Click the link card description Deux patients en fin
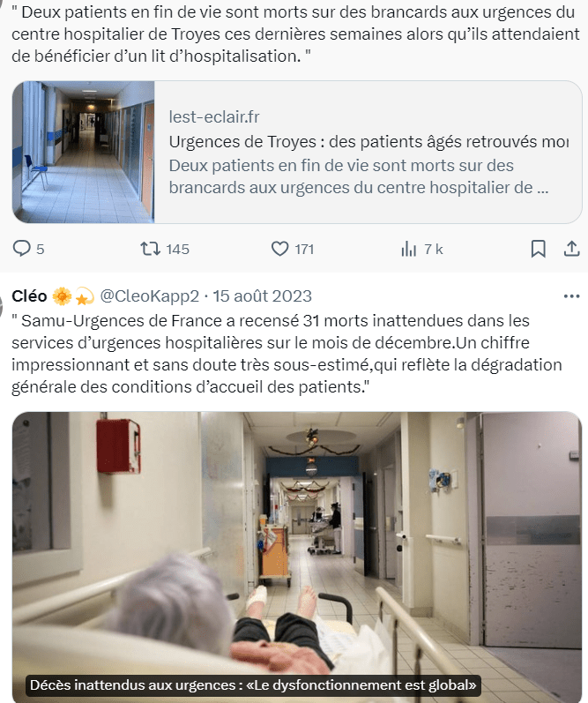Image resolution: width=588 pixels, height=703 pixels. pos(359,176)
